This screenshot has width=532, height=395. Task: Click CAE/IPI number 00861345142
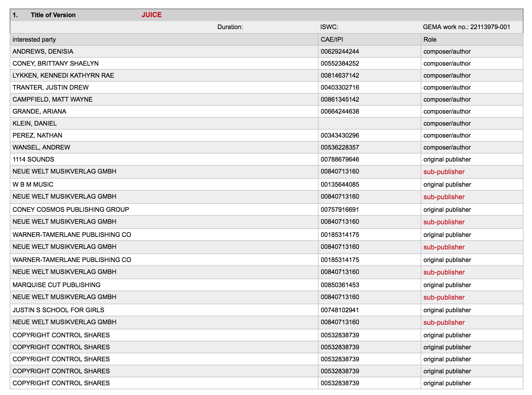[340, 100]
